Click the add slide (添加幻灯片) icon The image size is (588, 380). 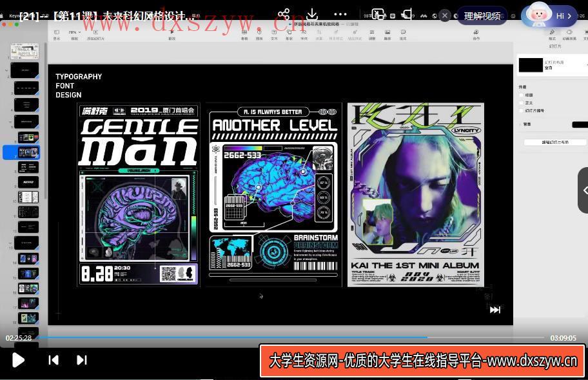tap(95, 32)
